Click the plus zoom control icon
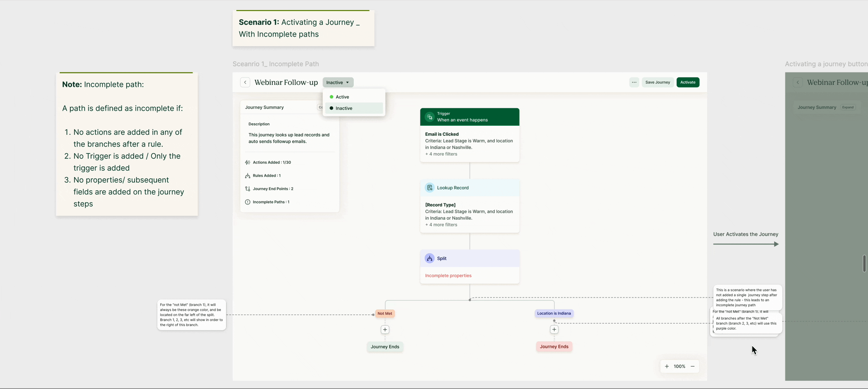868x389 pixels. click(666, 366)
